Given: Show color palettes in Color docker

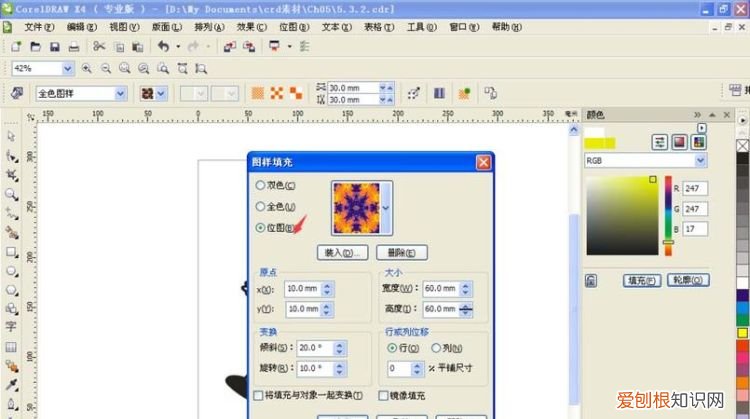Looking at the screenshot, I should tap(699, 142).
